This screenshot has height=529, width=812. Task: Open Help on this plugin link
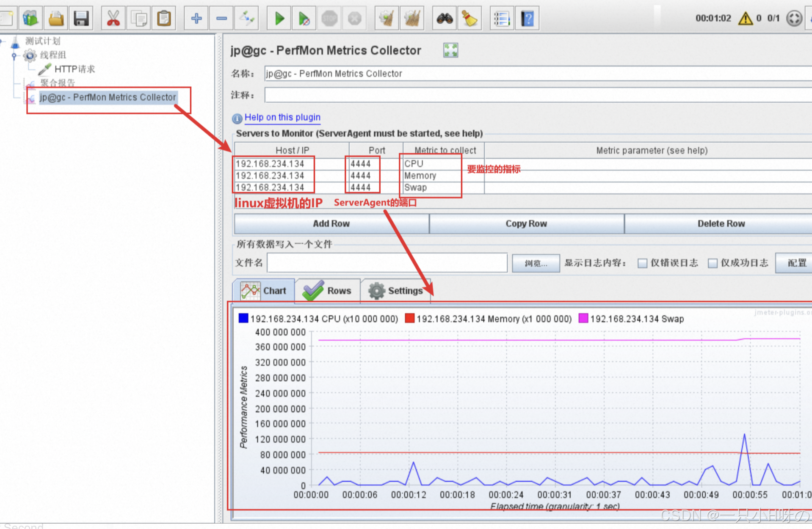coord(282,117)
